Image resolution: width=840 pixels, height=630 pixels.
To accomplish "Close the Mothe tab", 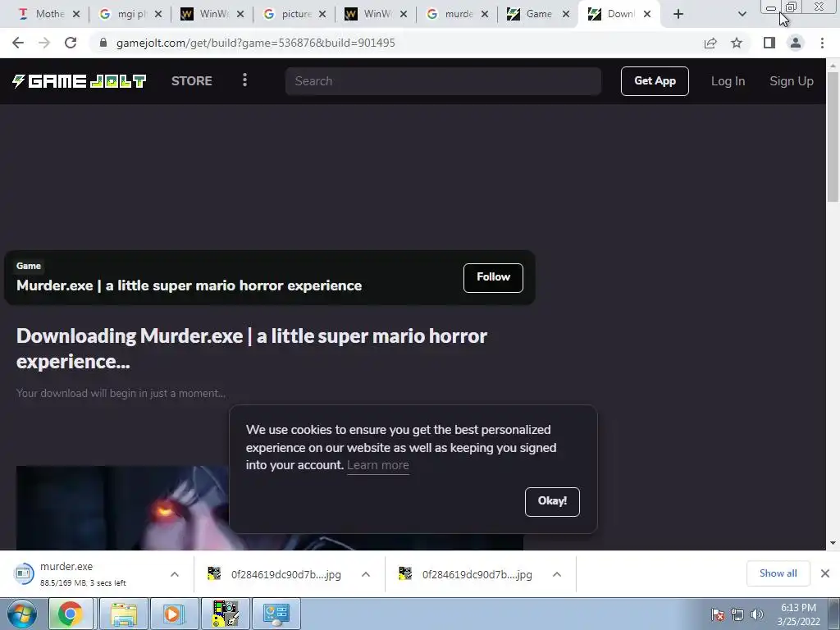I will pyautogui.click(x=76, y=14).
